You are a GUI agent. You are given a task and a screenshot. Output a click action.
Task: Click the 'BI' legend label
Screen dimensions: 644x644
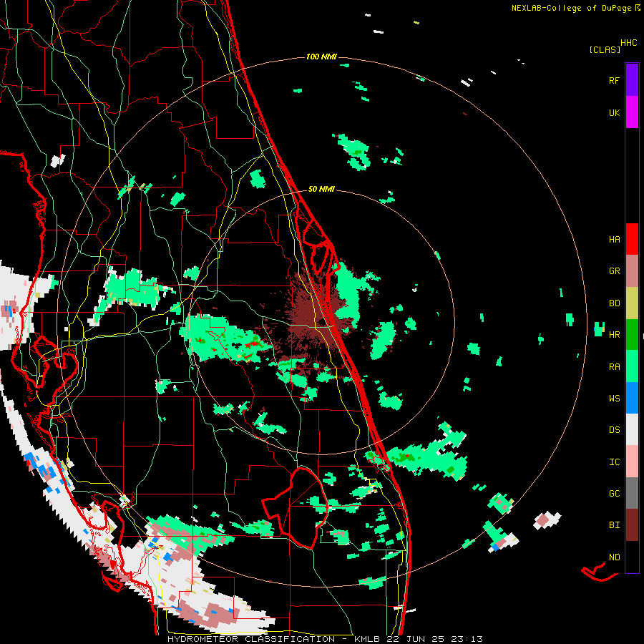click(614, 525)
